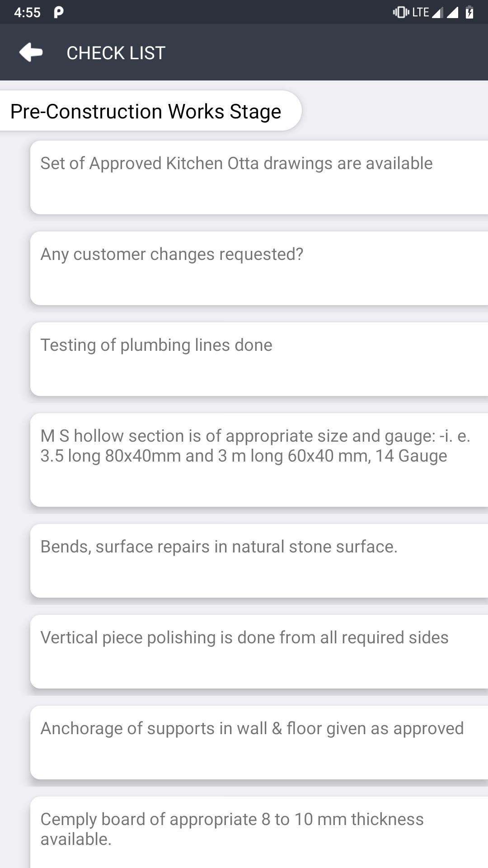This screenshot has height=868, width=488.
Task: Tap the LTE network indicator
Action: pos(420,12)
